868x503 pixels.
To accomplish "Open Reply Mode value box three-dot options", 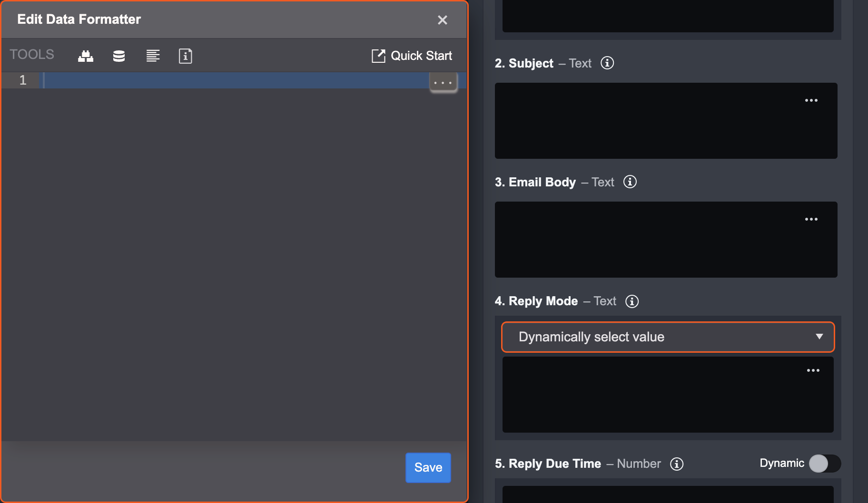I will [813, 370].
